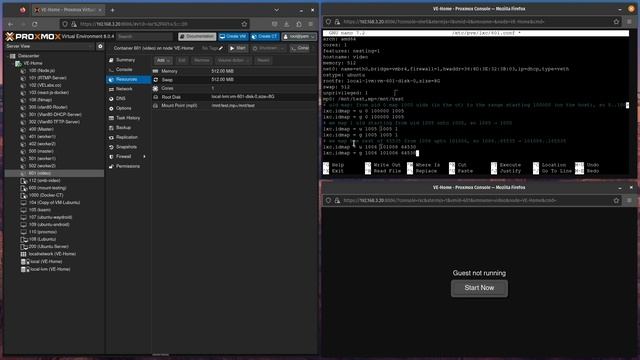The image size is (640, 360).
Task: Click the Start container button
Action: click(x=238, y=48)
